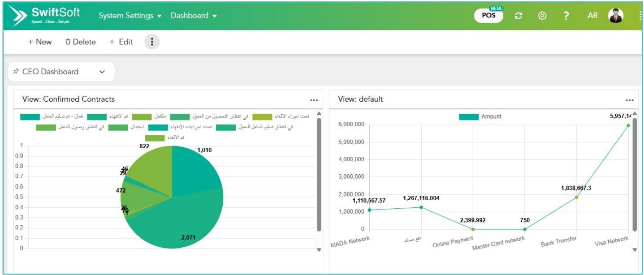Click color swatch for تم الالغاء legend
This screenshot has height=275, width=644.
155,137
